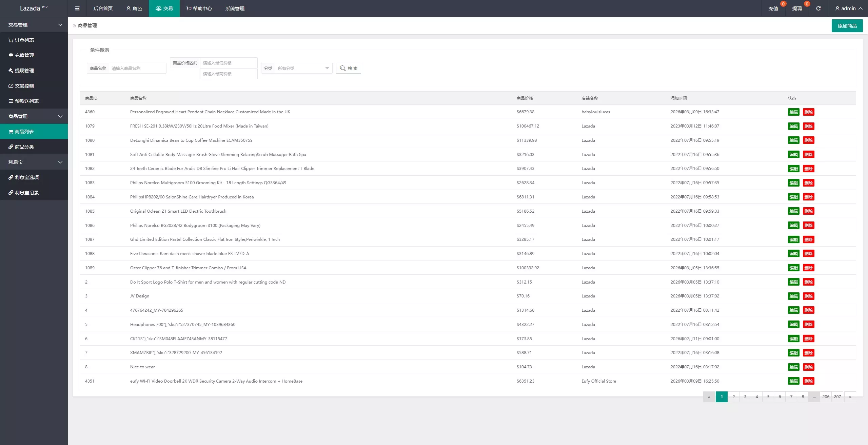Click Eufy Official Store cell

point(598,381)
